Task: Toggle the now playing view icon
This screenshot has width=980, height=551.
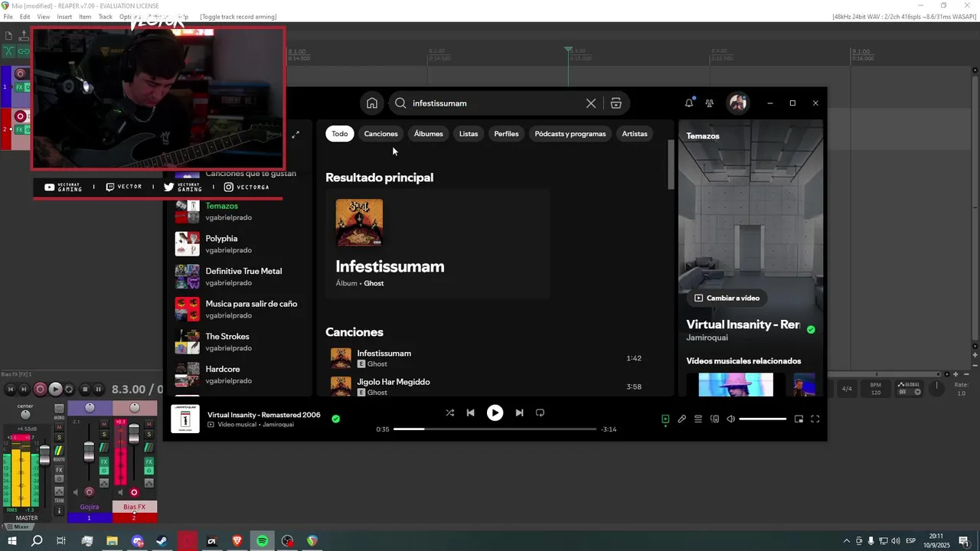Action: (x=665, y=419)
